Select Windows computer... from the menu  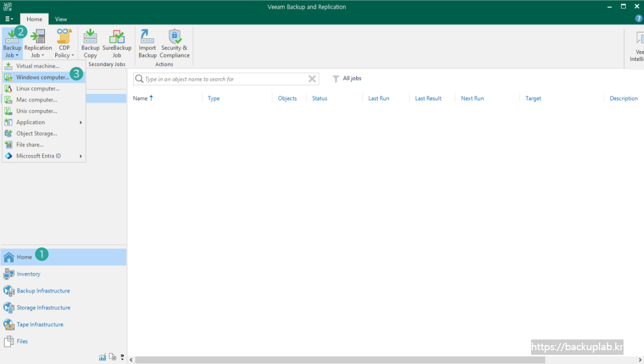(44, 77)
